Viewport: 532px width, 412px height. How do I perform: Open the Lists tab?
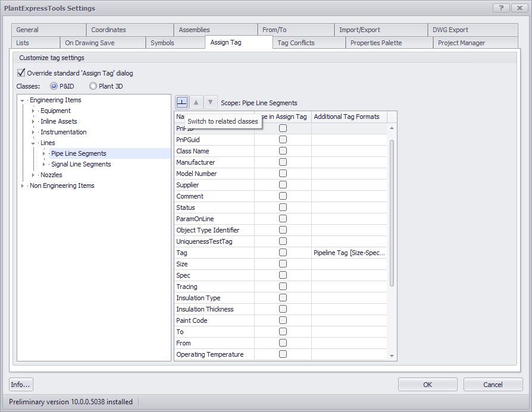tap(36, 43)
